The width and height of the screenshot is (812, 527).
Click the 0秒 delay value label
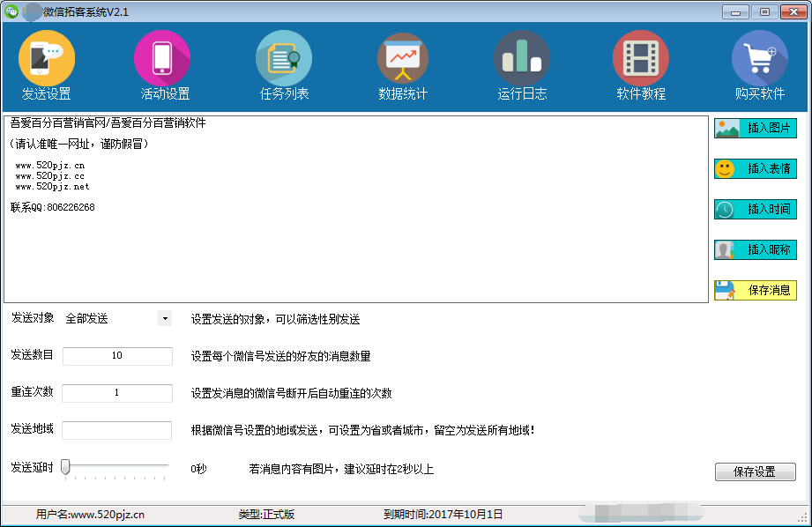198,469
